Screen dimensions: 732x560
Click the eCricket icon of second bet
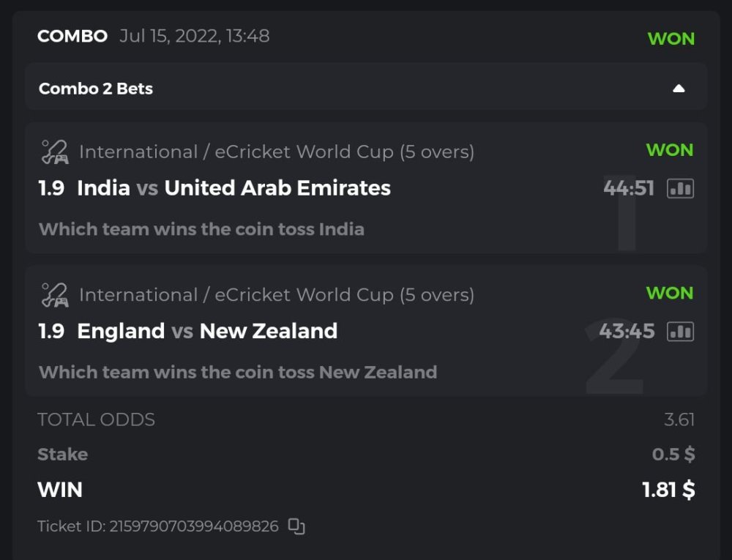tap(54, 294)
